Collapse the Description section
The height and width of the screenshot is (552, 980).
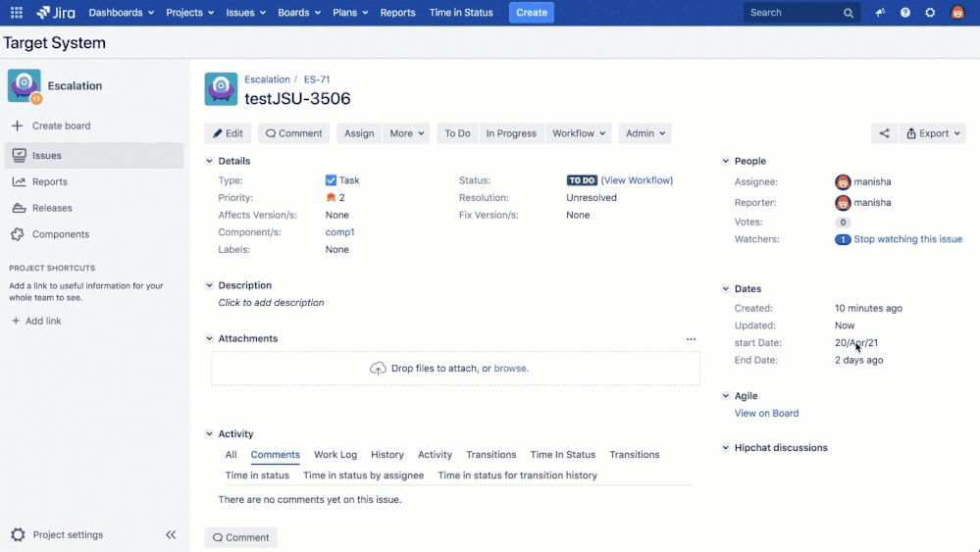coord(209,284)
